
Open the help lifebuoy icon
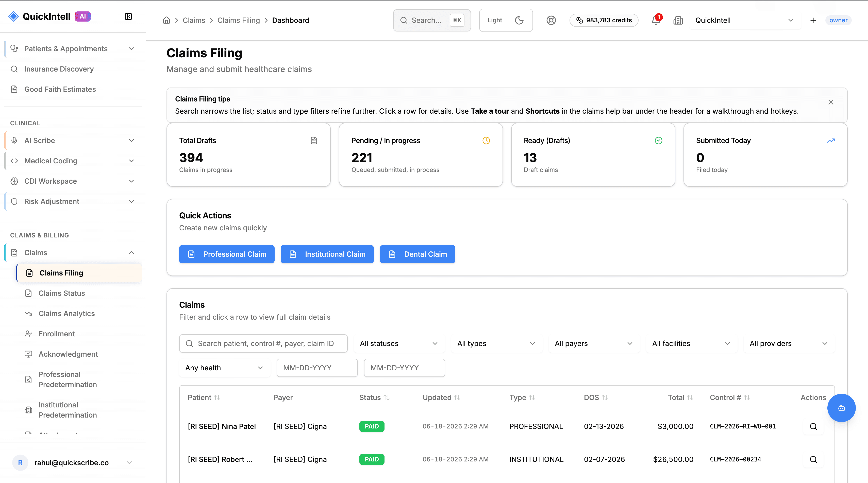click(551, 20)
